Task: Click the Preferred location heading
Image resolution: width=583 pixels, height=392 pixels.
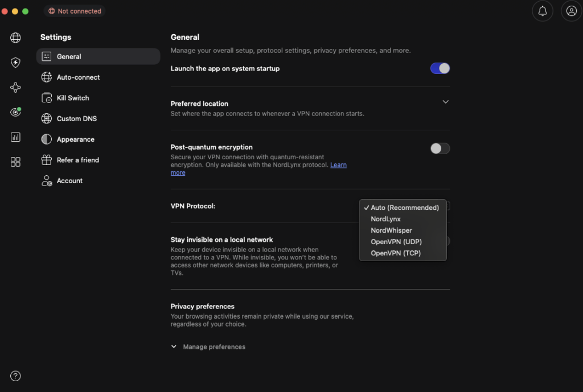Action: click(x=199, y=104)
